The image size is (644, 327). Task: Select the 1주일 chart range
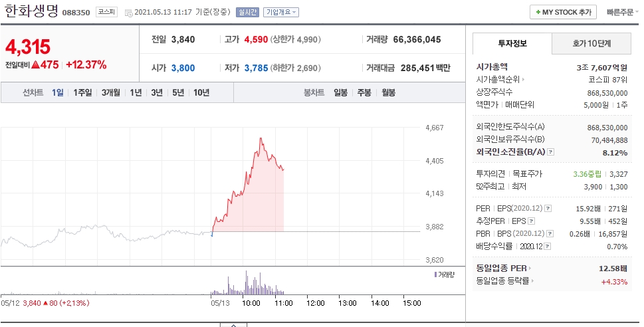point(82,92)
